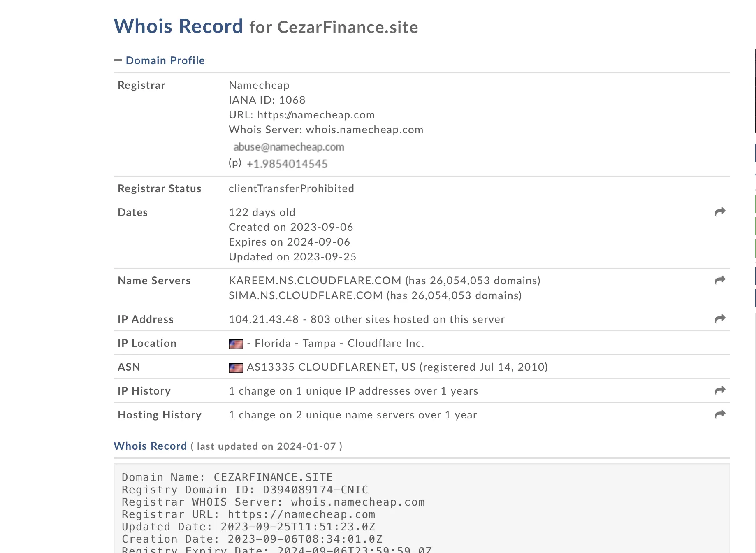Click the IP History row label
This screenshot has width=756, height=553.
pyautogui.click(x=144, y=391)
